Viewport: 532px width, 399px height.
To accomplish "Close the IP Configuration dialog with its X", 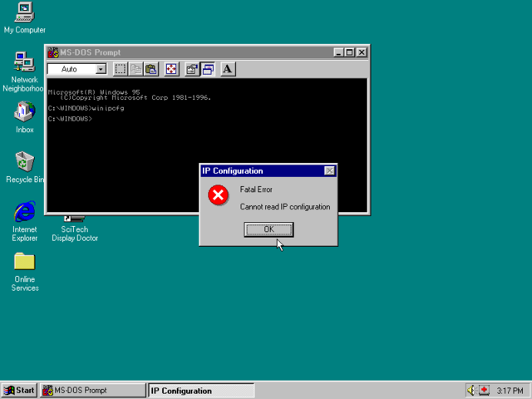I will click(329, 170).
